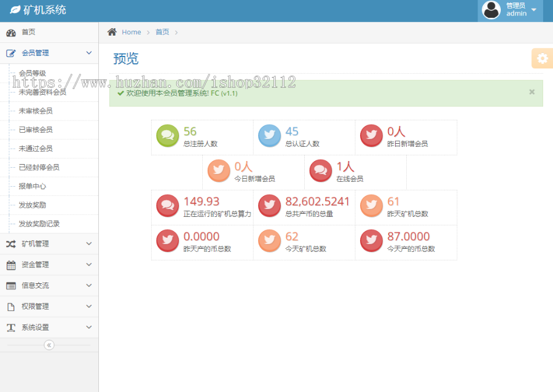Image resolution: width=553 pixels, height=392 pixels.
Task: Collapse the sidebar with double-arrow button
Action: 49,345
